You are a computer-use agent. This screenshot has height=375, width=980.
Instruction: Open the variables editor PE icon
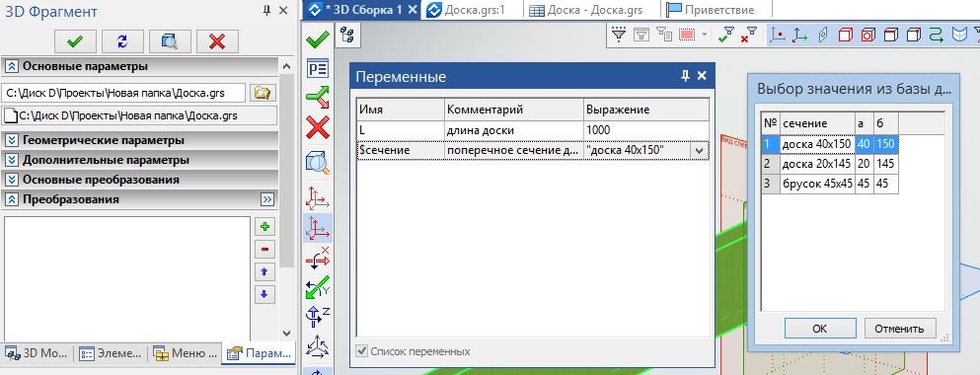click(x=318, y=68)
